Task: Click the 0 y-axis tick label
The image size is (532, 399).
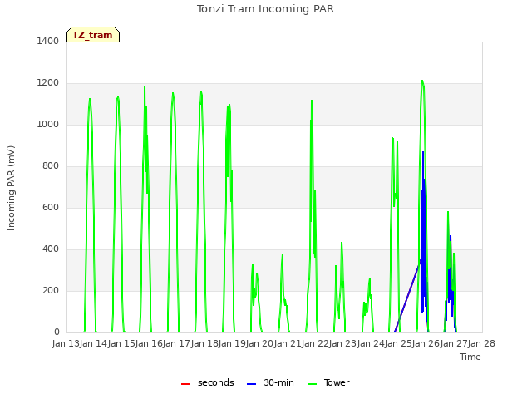Action: coord(57,332)
